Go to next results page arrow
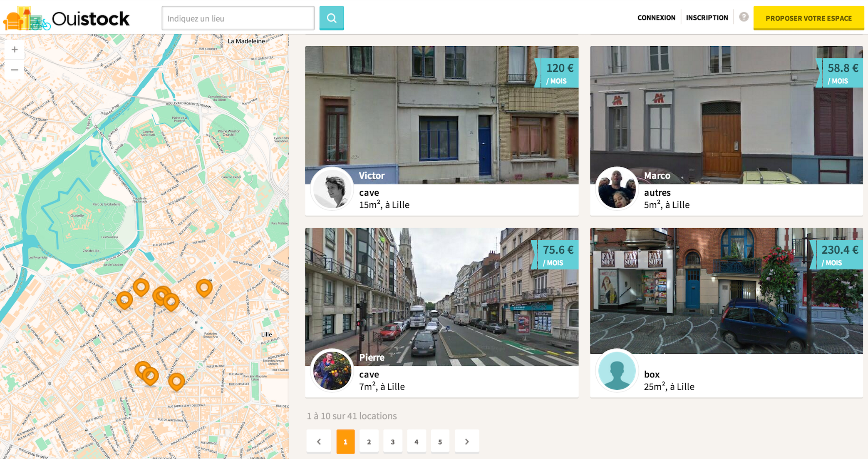The image size is (868, 459). click(x=466, y=442)
